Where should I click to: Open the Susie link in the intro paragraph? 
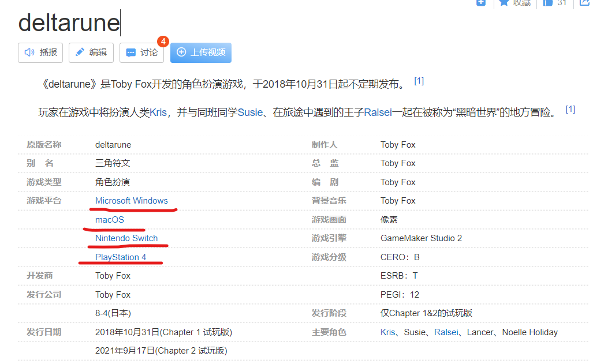pos(250,112)
